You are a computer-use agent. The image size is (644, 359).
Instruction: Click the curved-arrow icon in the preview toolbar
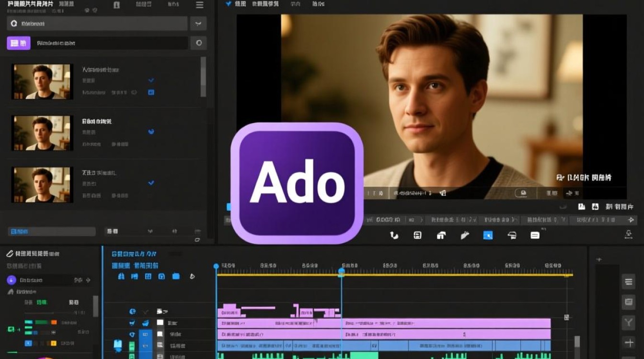click(x=394, y=235)
